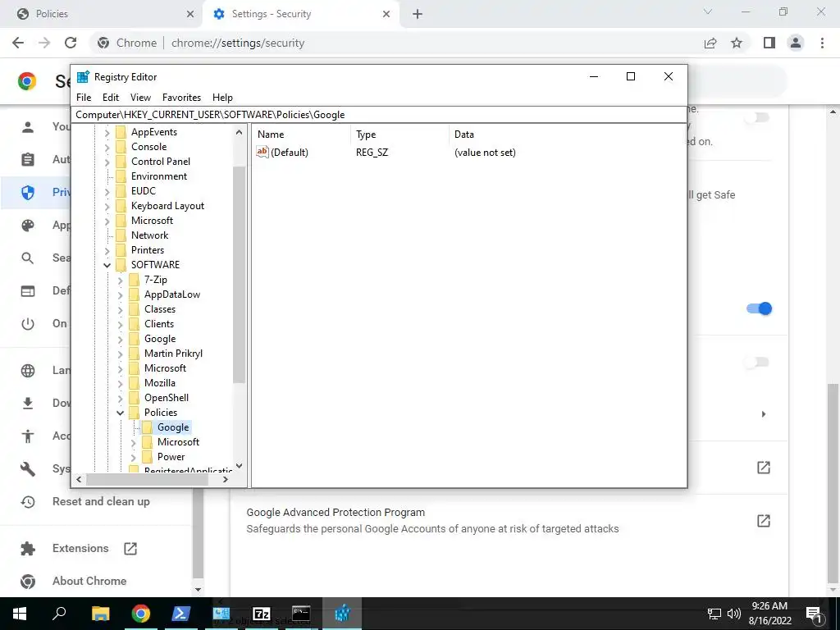Open Reset and clean up settings
The height and width of the screenshot is (630, 840).
coord(101,502)
